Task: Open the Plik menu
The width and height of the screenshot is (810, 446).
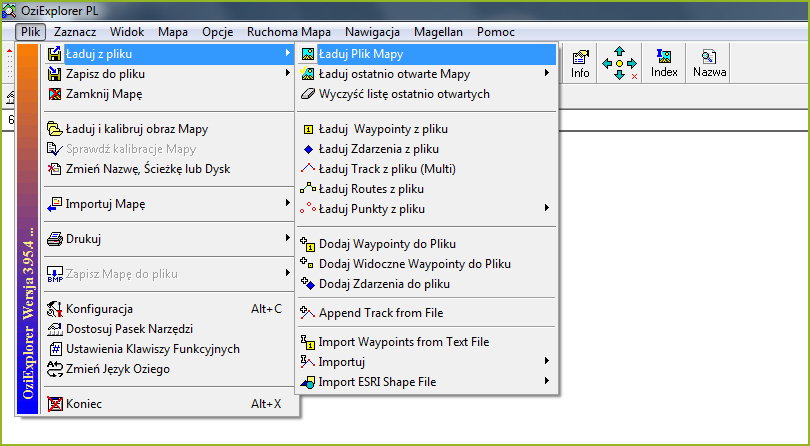Action: click(x=31, y=32)
